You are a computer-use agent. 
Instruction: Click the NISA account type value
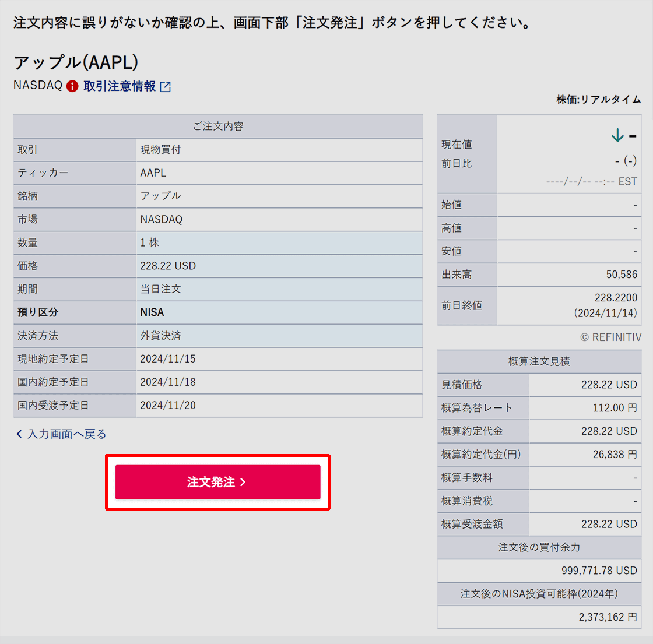tap(152, 312)
